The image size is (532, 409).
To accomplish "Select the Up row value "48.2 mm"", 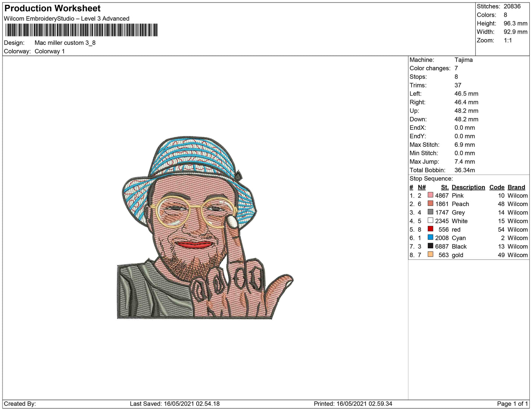I will [x=466, y=110].
